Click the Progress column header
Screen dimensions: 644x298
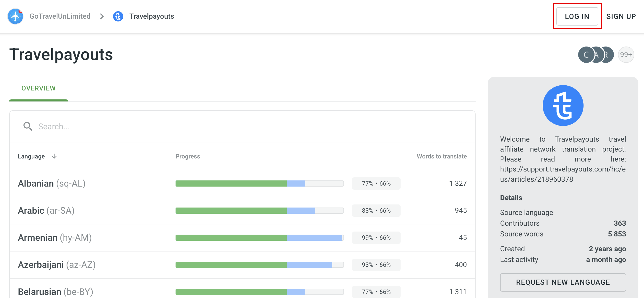click(188, 156)
